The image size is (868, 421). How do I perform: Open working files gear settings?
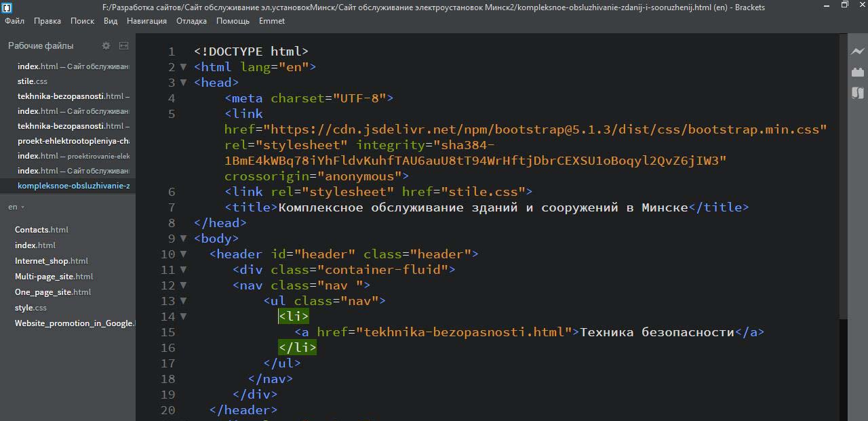coord(106,45)
